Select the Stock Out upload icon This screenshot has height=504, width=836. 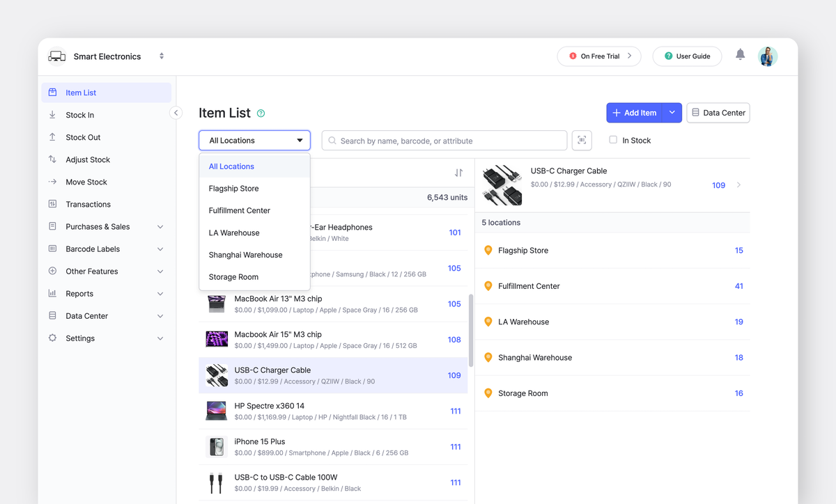(53, 136)
